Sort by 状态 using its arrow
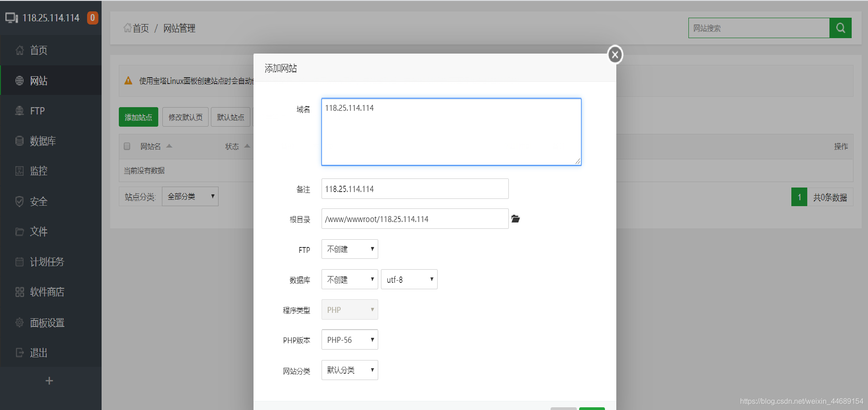Image resolution: width=868 pixels, height=410 pixels. (x=247, y=146)
